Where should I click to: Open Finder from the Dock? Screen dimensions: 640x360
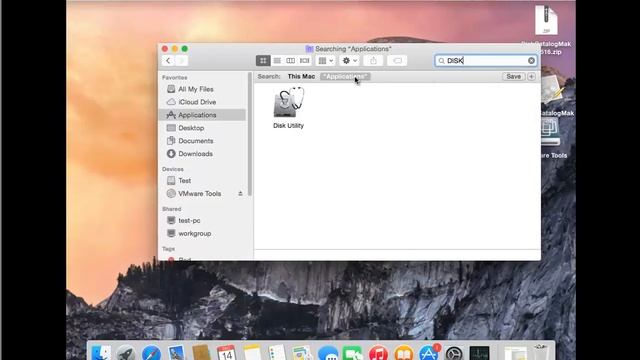point(100,353)
